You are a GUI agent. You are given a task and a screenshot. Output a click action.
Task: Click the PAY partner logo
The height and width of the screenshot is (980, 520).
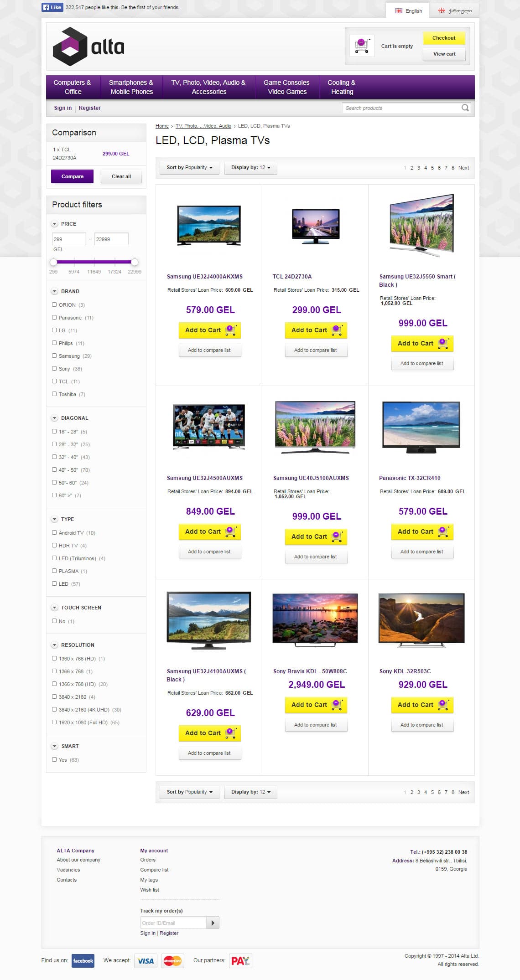(x=240, y=961)
